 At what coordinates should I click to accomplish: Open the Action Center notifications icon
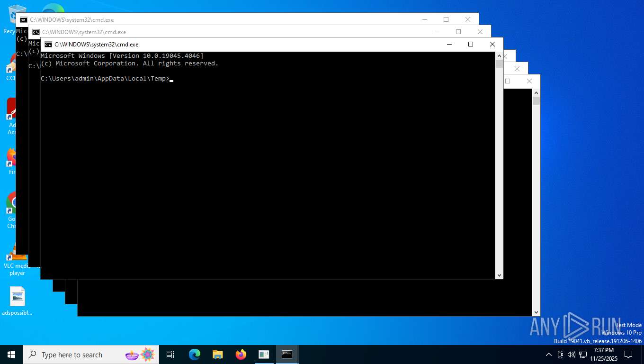[x=628, y=355]
